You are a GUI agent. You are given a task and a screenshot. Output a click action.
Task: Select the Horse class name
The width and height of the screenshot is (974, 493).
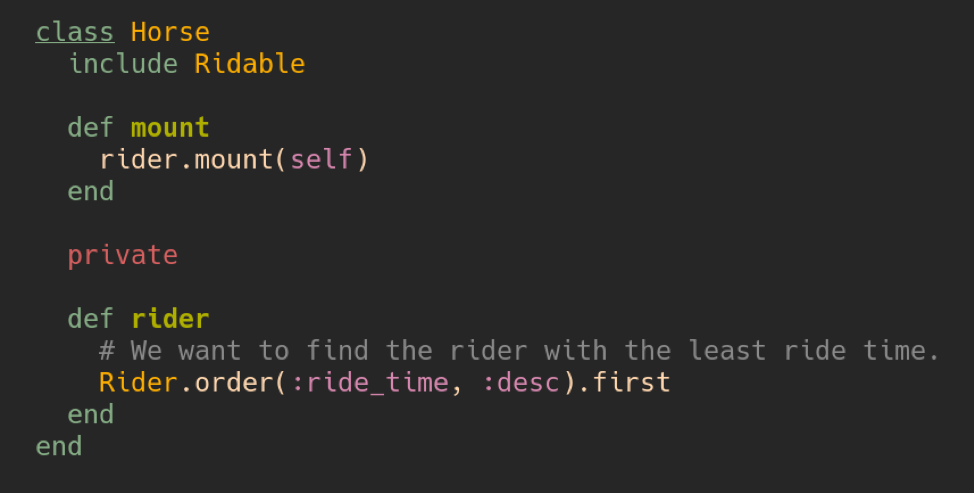(x=170, y=32)
